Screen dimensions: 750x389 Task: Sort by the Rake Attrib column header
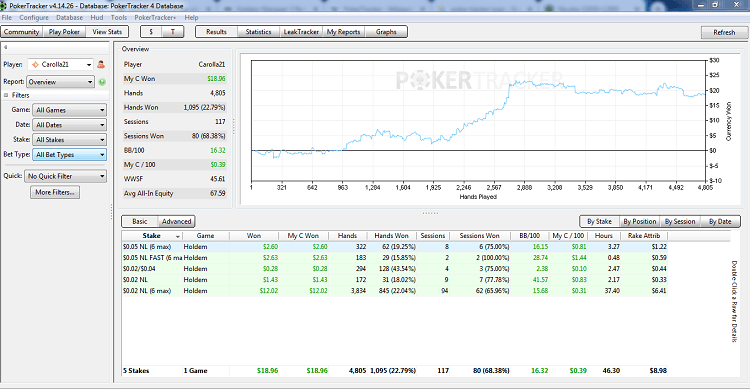tap(644, 235)
